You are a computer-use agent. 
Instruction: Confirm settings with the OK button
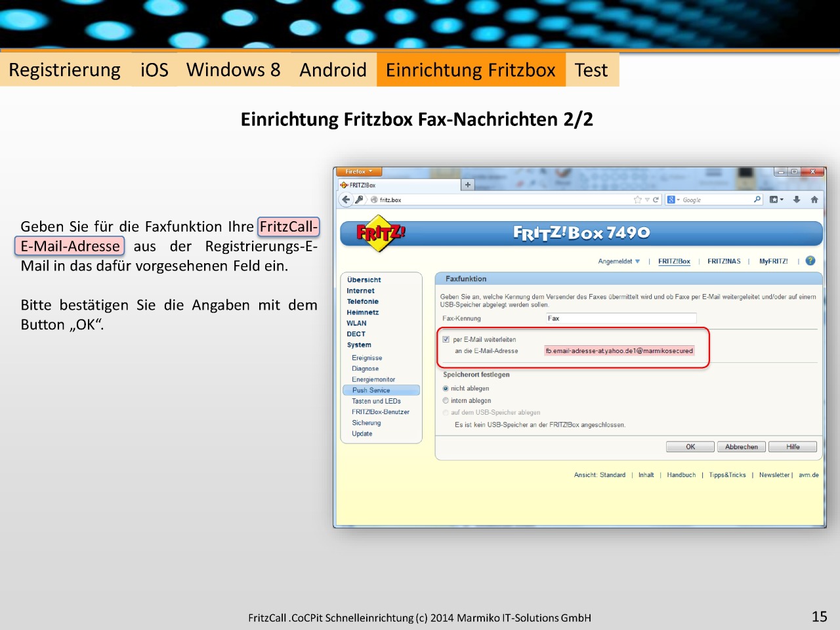pyautogui.click(x=690, y=447)
